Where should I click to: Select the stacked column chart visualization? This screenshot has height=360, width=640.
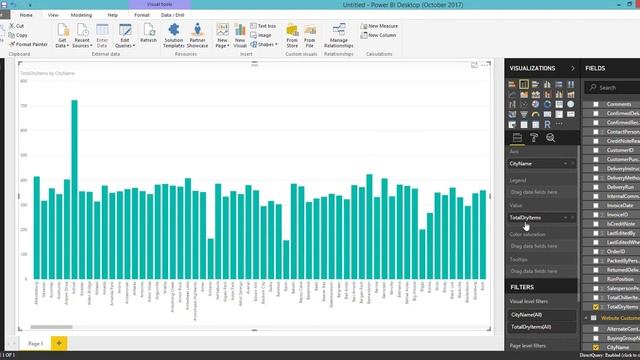[x=524, y=84]
